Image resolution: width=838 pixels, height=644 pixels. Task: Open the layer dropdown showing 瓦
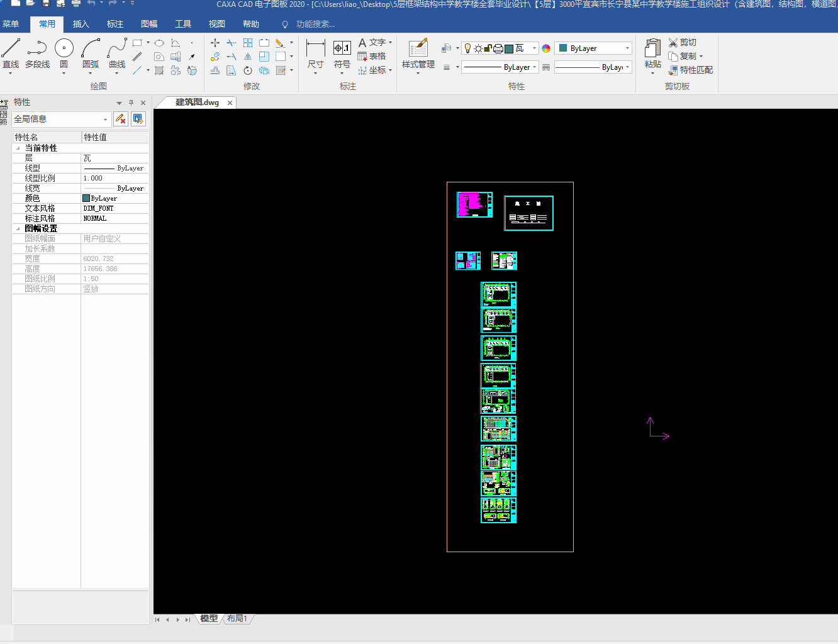click(500, 48)
